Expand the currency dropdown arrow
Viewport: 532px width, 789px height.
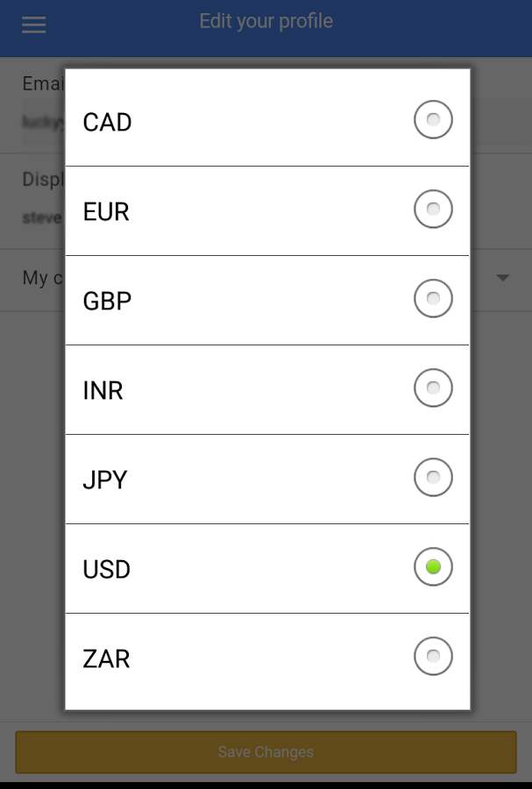(503, 278)
